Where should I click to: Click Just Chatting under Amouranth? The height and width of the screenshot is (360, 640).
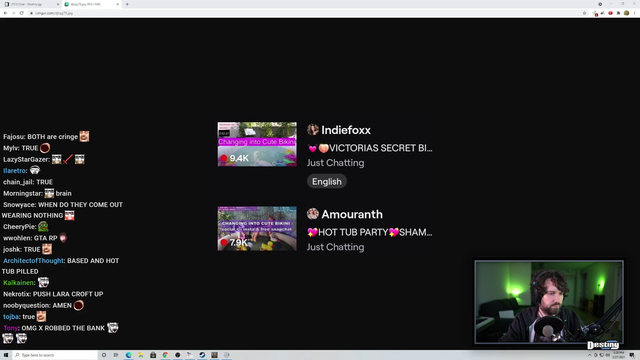(336, 247)
